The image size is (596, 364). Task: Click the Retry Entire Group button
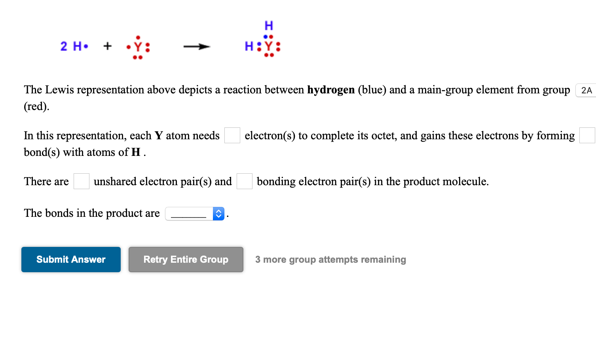[x=186, y=260]
